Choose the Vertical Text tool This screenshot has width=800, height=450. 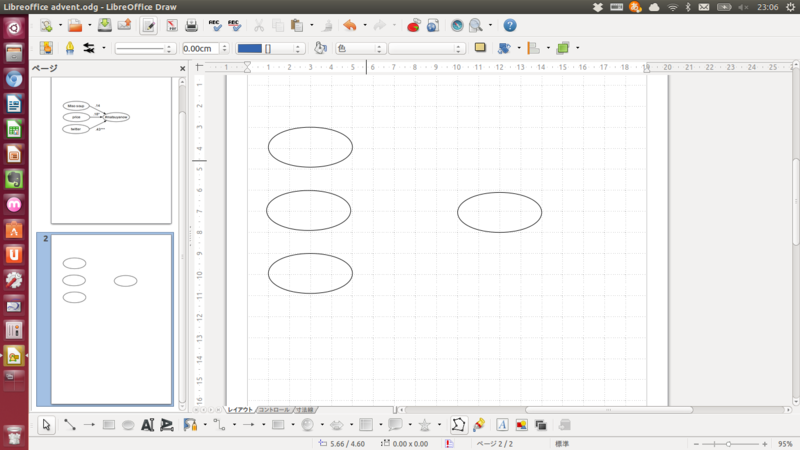click(x=167, y=424)
